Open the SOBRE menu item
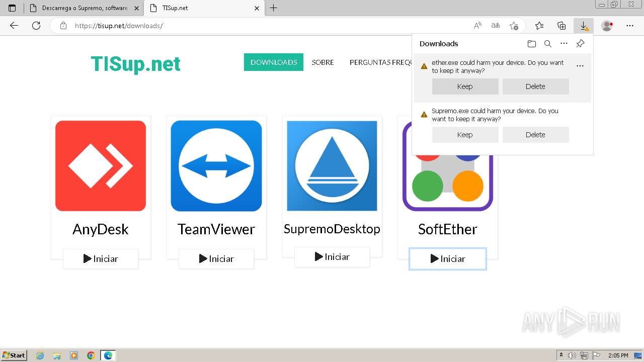This screenshot has width=644, height=362. [x=323, y=62]
